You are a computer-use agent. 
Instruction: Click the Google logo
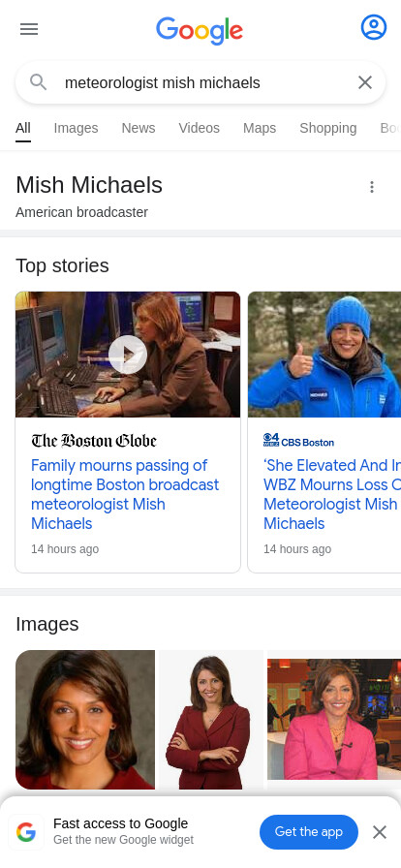pyautogui.click(x=200, y=30)
